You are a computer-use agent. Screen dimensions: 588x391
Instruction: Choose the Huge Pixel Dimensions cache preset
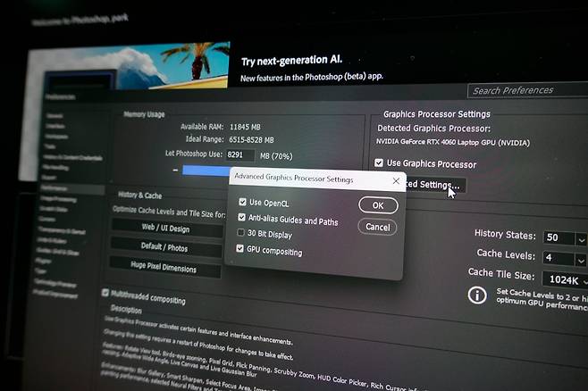click(x=164, y=267)
